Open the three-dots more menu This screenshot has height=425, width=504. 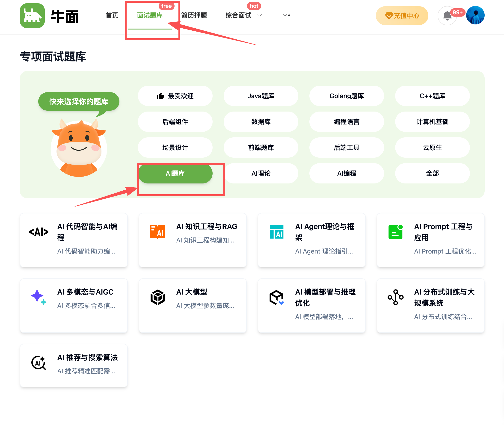click(x=286, y=15)
